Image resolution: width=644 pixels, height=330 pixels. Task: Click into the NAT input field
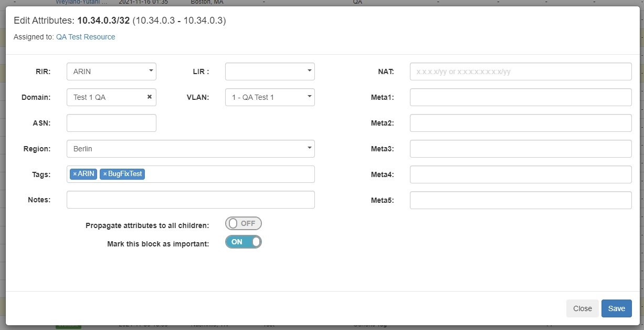(520, 71)
